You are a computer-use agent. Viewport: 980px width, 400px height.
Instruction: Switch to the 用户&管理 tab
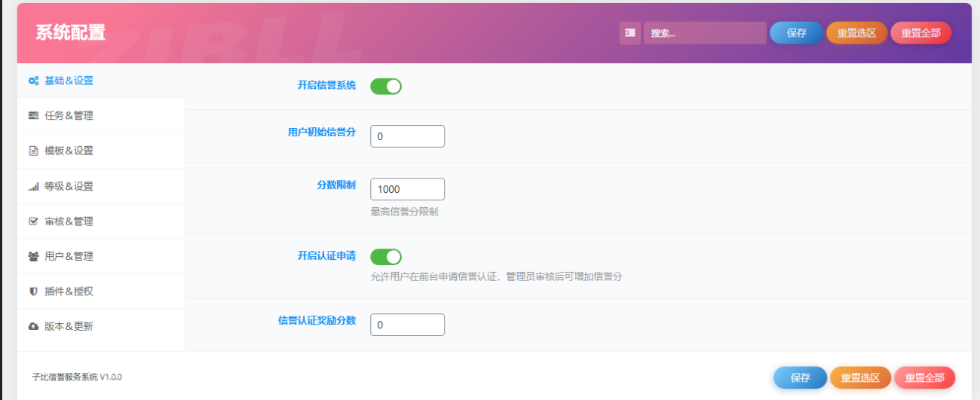click(x=69, y=256)
